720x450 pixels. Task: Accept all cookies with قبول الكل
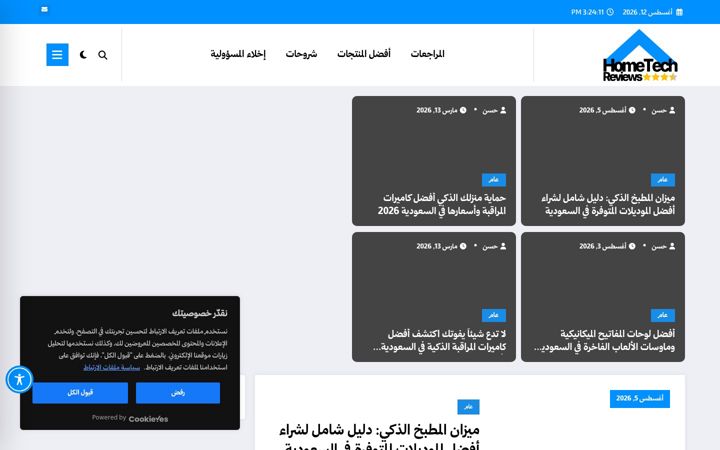(x=80, y=393)
